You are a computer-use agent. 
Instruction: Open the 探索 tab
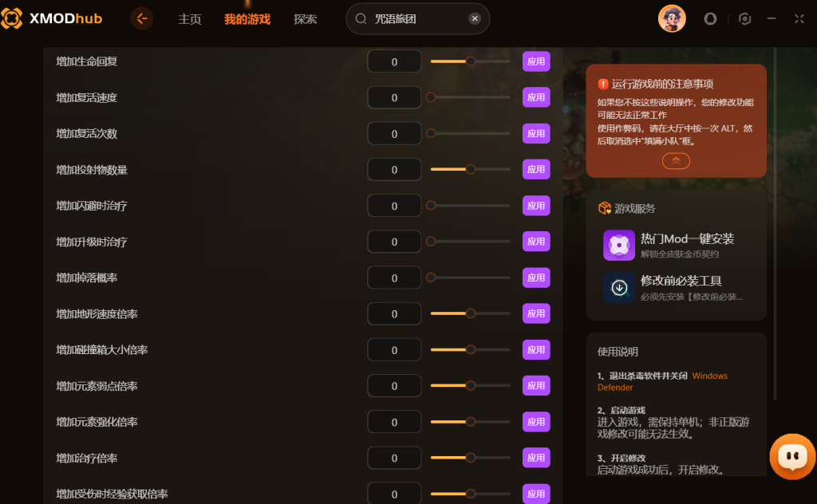click(x=306, y=19)
